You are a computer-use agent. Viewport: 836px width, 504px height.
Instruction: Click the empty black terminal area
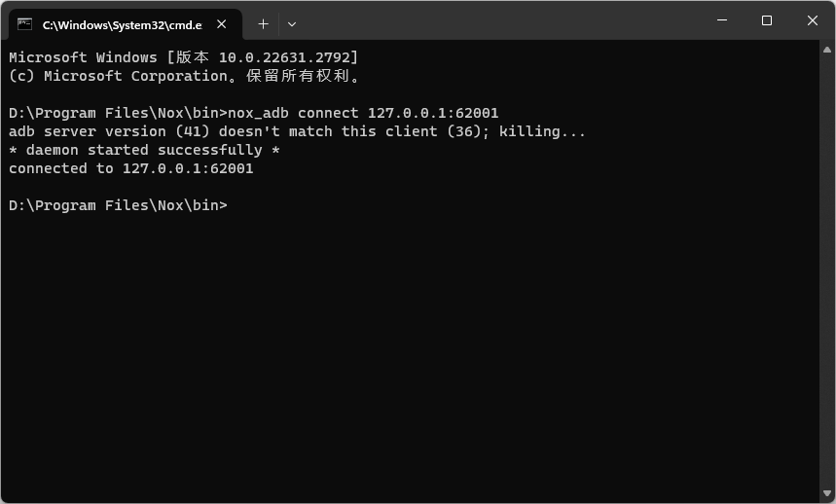coord(411,351)
